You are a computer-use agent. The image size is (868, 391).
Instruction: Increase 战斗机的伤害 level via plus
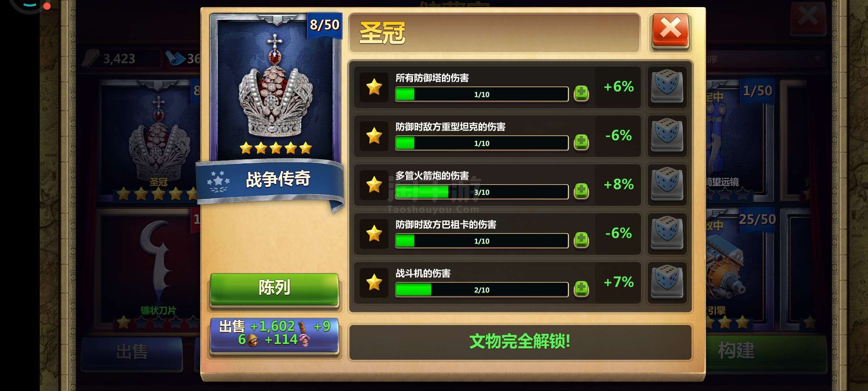pyautogui.click(x=581, y=289)
